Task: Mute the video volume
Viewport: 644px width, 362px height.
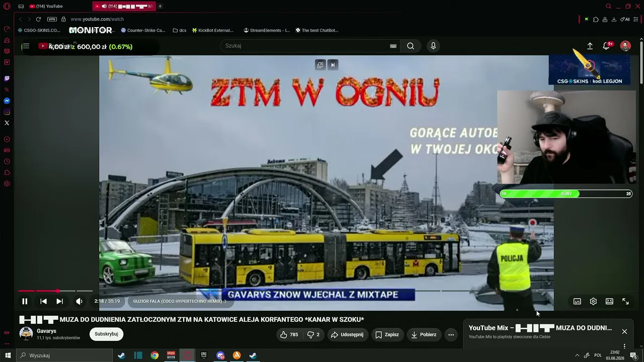Action: [x=79, y=301]
